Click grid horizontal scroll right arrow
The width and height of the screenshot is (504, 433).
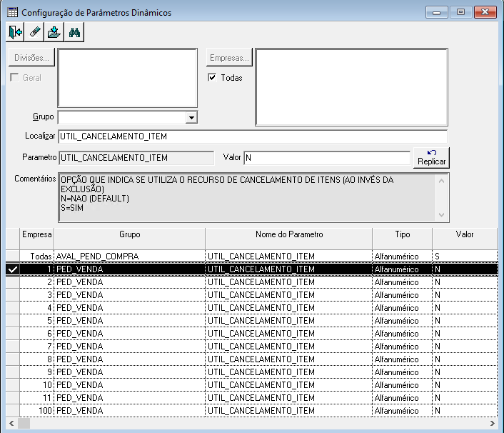coord(492,423)
